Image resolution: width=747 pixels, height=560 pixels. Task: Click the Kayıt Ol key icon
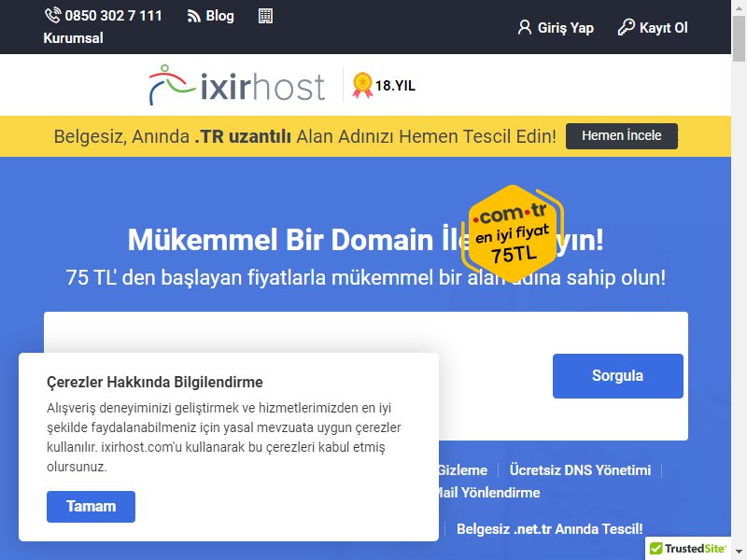[626, 27]
